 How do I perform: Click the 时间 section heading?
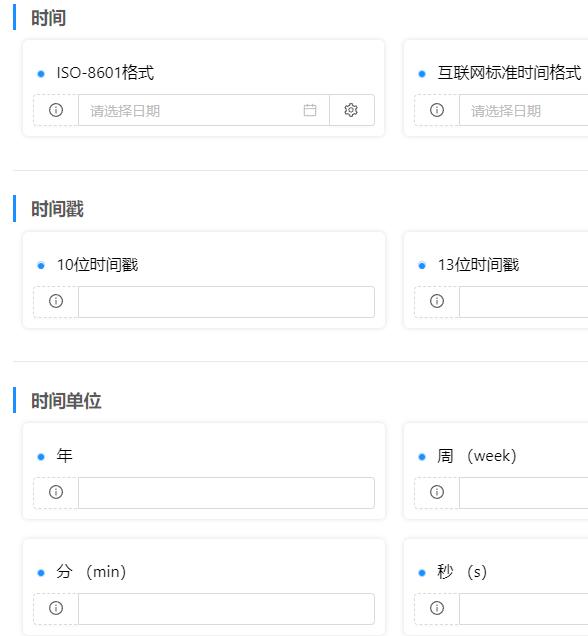[49, 18]
